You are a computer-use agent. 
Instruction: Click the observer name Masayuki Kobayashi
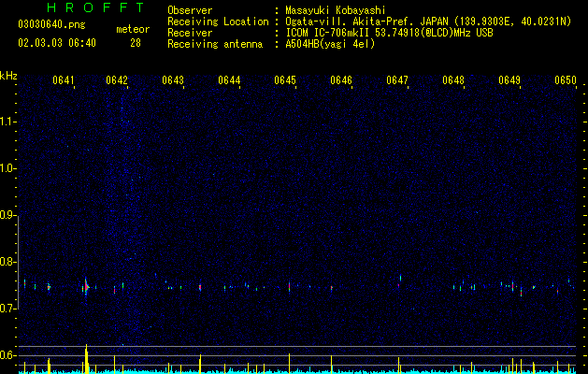point(336,10)
